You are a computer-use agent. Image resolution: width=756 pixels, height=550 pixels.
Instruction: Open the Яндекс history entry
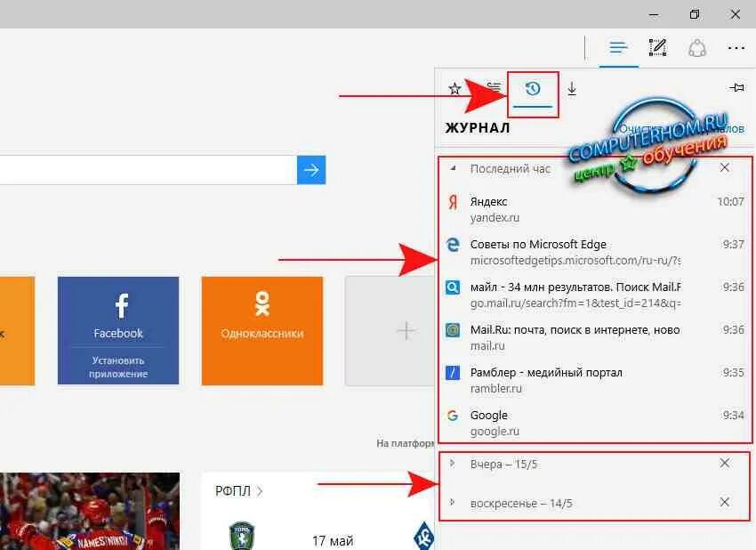coord(594,209)
